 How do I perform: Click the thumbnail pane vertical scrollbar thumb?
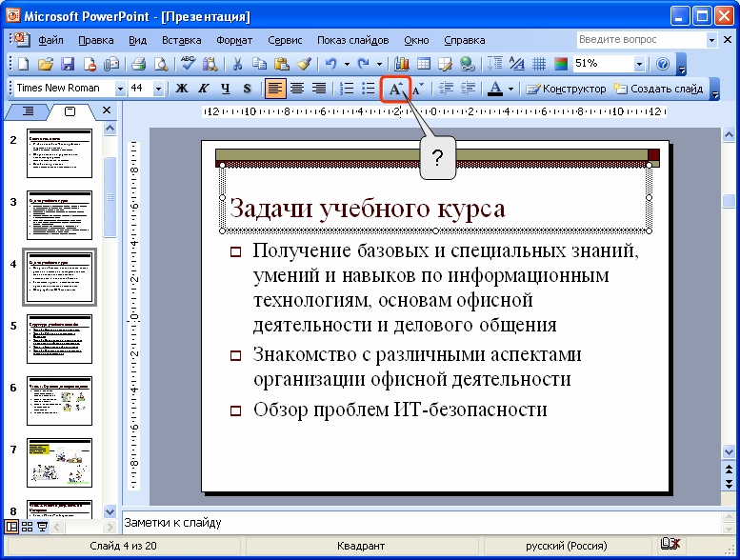(x=110, y=197)
